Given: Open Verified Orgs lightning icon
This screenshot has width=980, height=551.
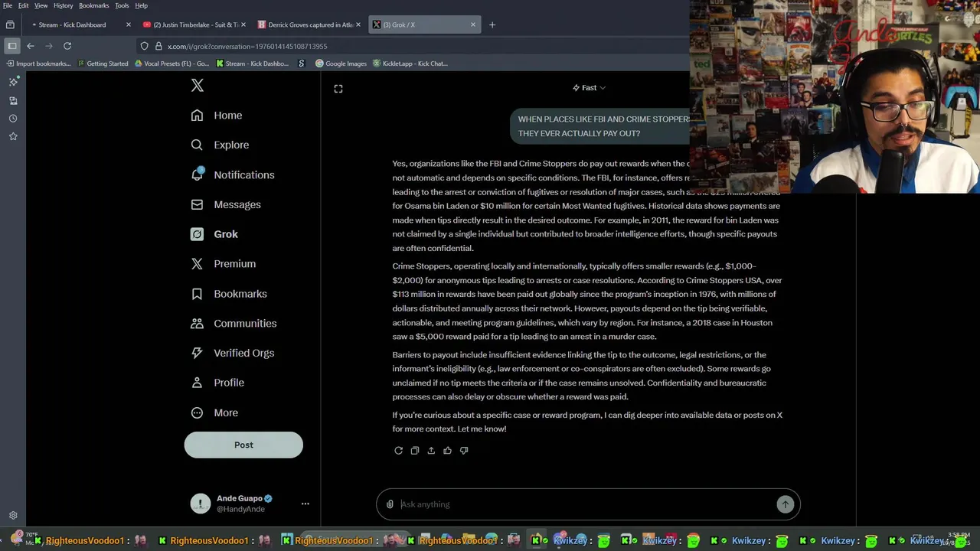Looking at the screenshot, I should click(x=197, y=353).
